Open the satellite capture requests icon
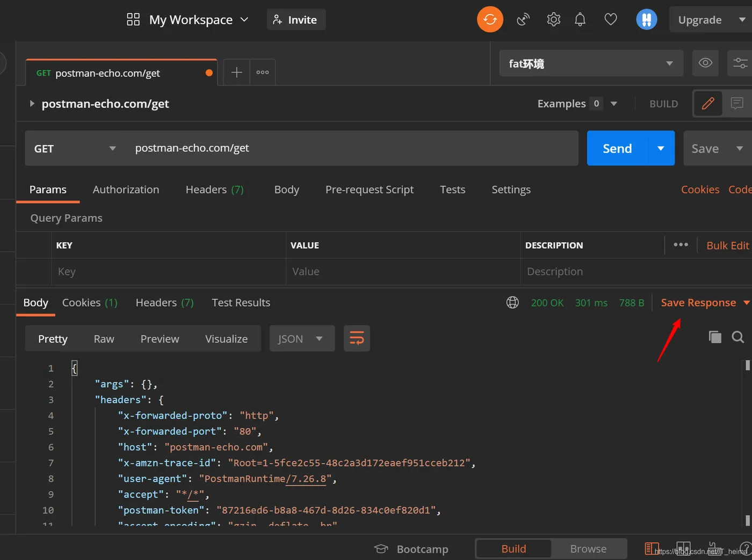 click(523, 20)
